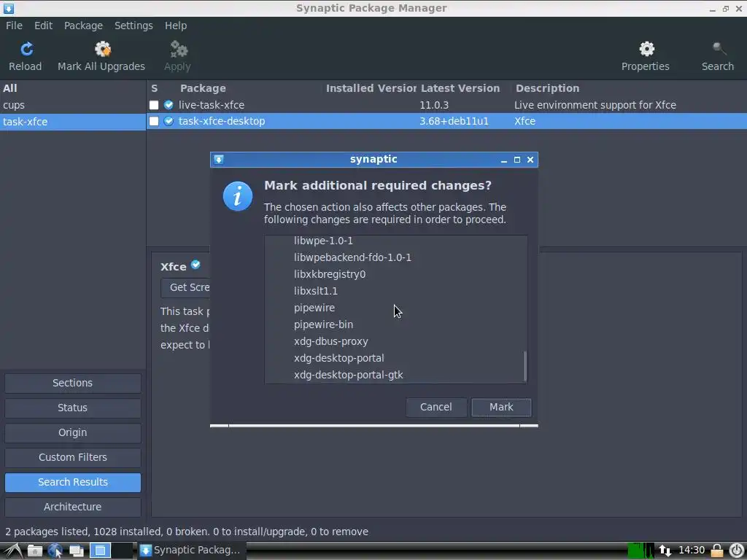747x560 pixels.
Task: Click the 14:30 clock in tray
Action: [x=692, y=551]
